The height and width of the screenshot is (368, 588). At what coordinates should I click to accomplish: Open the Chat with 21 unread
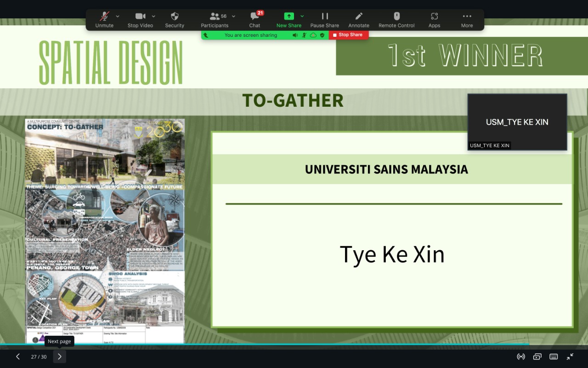click(x=255, y=20)
